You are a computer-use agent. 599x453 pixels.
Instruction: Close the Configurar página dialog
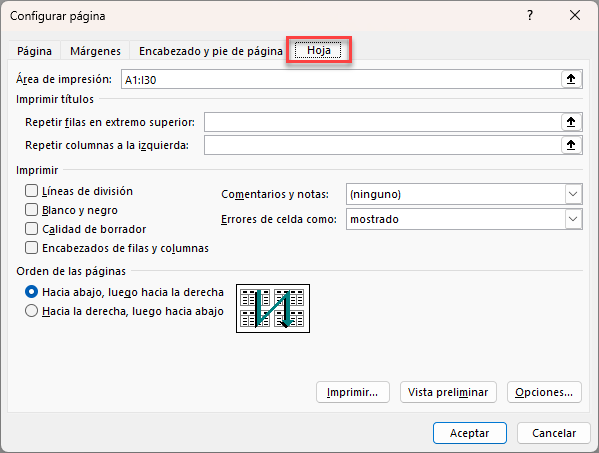pyautogui.click(x=575, y=15)
